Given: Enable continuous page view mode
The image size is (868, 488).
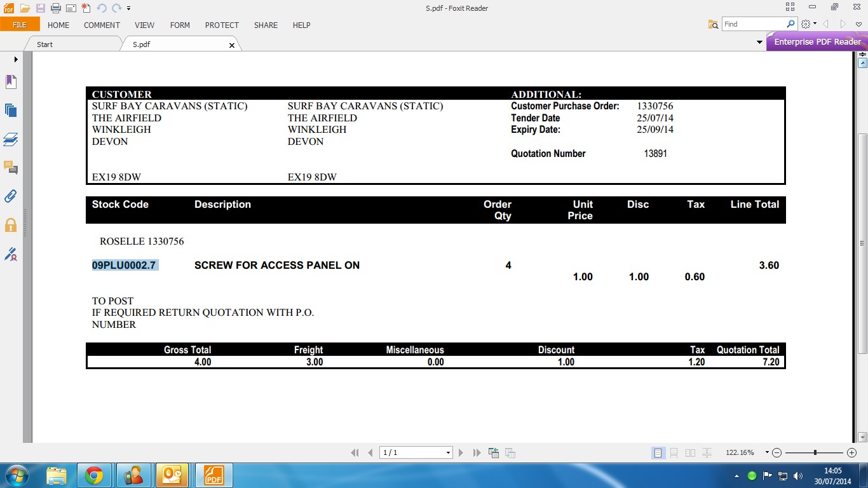Looking at the screenshot, I should [x=674, y=453].
